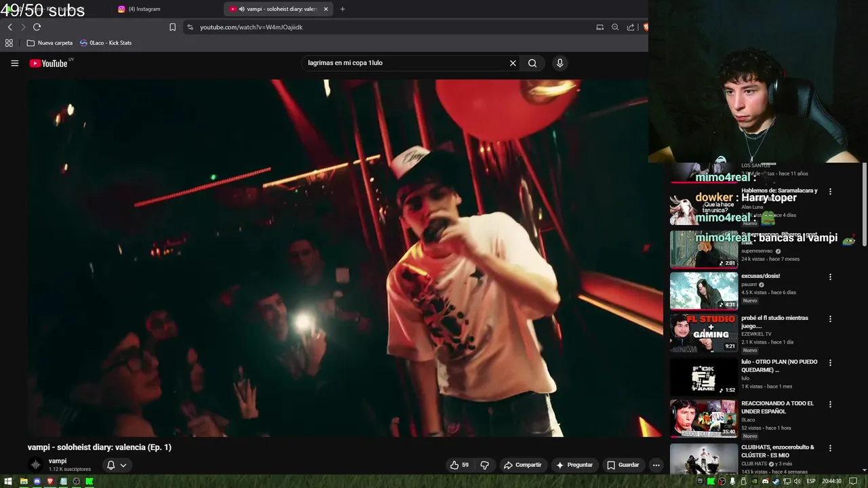
Task: Expand the subscription notification dropdown chevron
Action: 123,465
